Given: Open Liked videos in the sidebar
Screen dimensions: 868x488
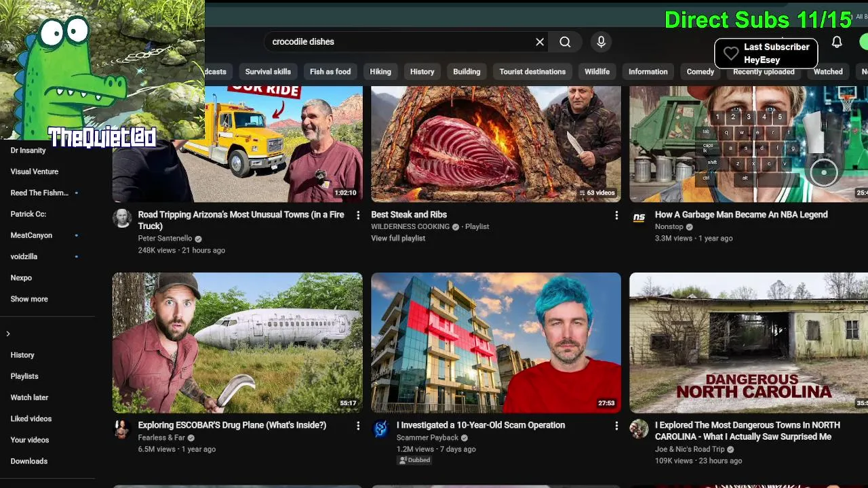Looking at the screenshot, I should pyautogui.click(x=31, y=419).
